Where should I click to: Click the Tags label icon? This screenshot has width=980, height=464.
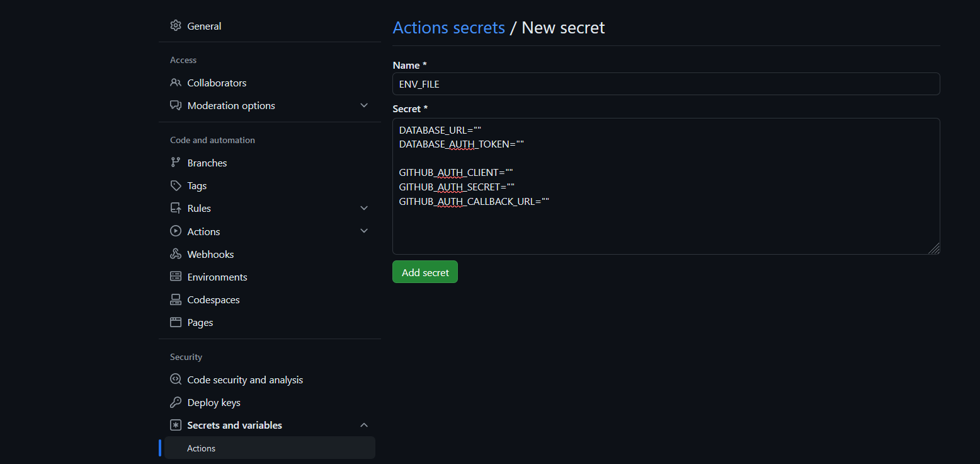[x=176, y=185]
